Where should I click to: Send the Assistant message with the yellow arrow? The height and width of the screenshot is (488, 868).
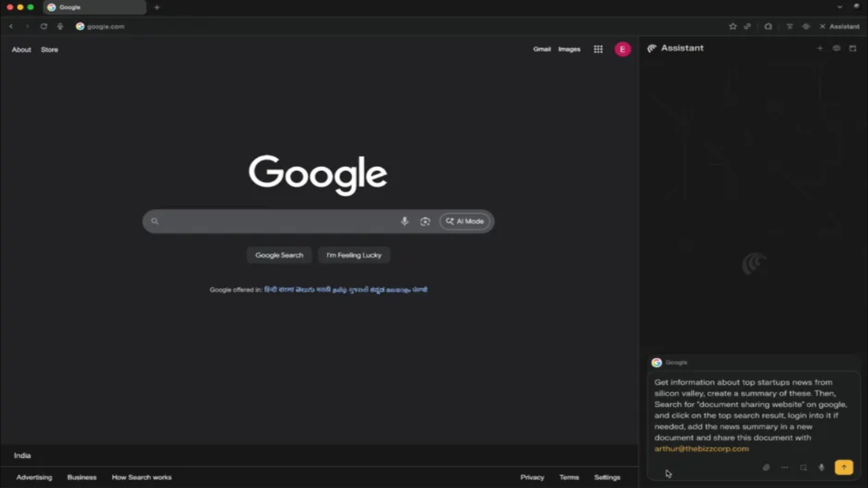point(844,467)
